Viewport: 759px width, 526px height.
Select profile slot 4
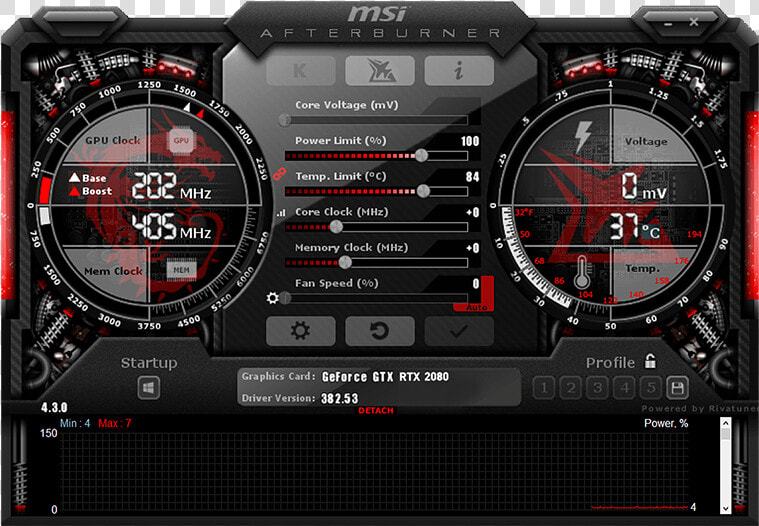625,388
